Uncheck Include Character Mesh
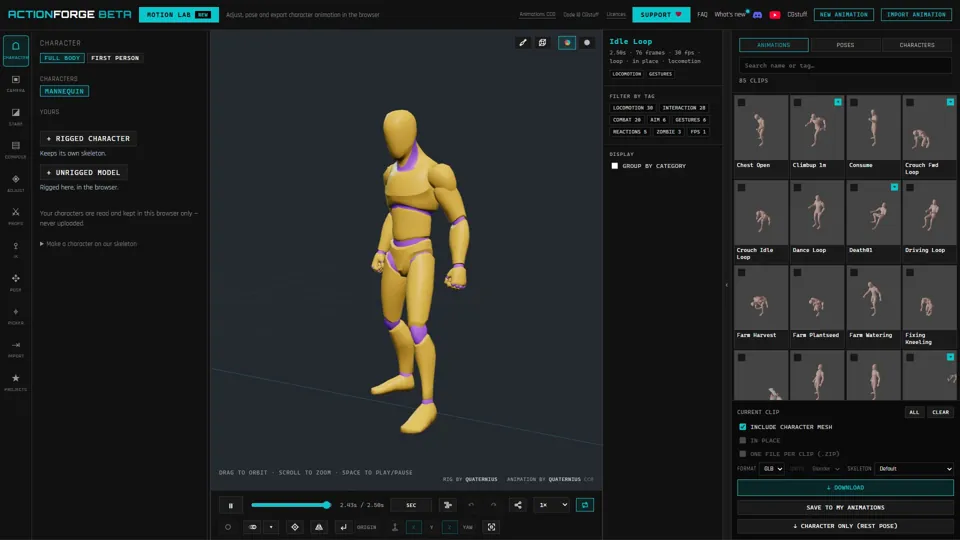Screen dimensions: 960x540 743,427
